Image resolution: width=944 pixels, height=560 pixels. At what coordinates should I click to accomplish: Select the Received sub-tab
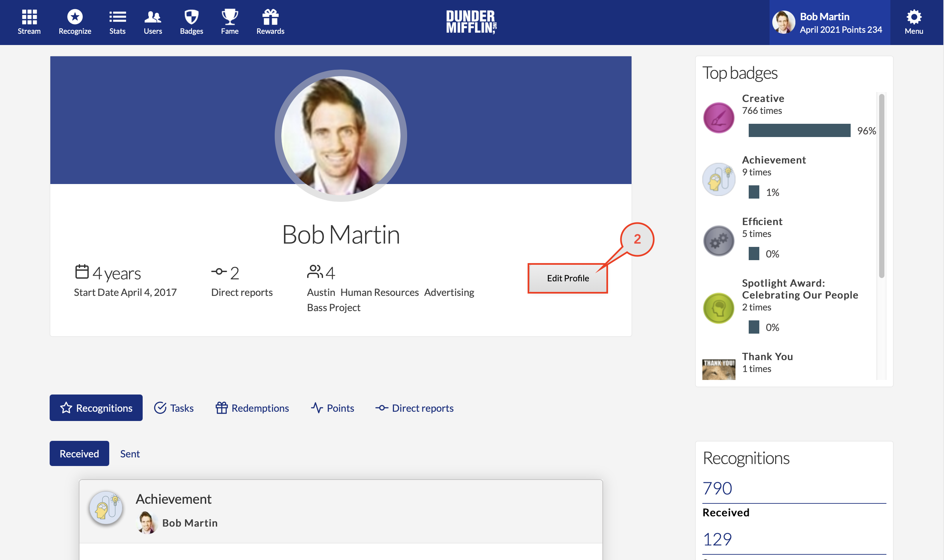[x=79, y=453]
